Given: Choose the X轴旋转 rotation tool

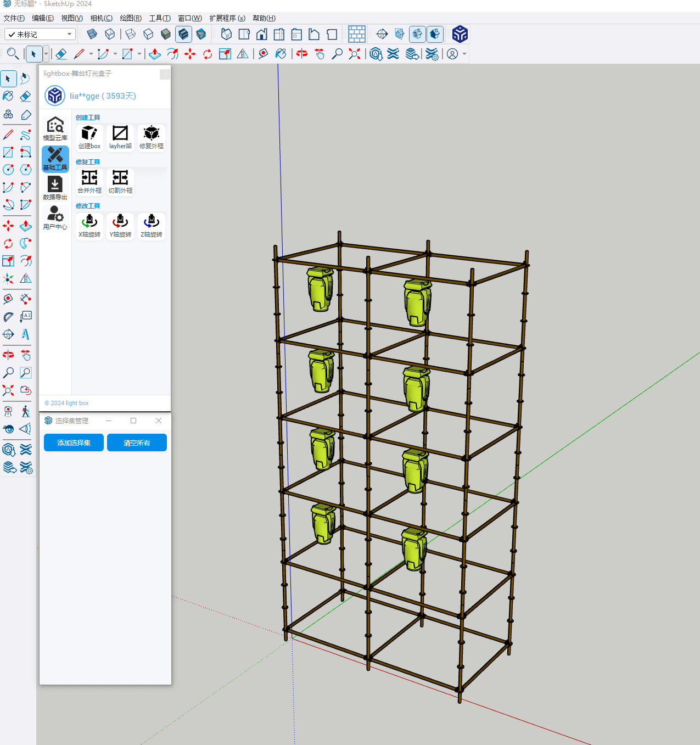Looking at the screenshot, I should pyautogui.click(x=89, y=225).
